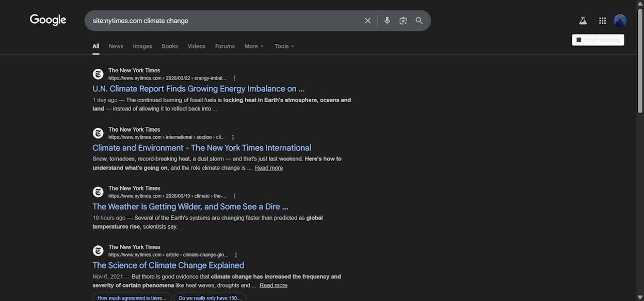
Task: Expand the Tools dropdown
Action: (284, 46)
